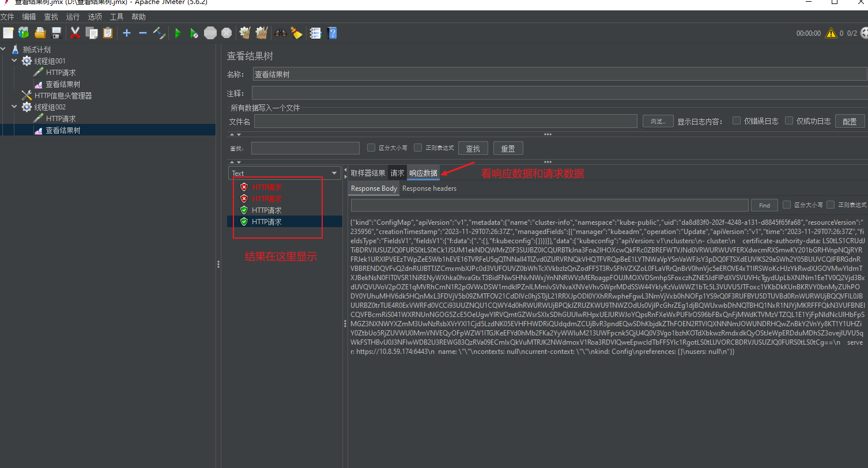
Task: Click the Clear results broom-gear icon
Action: [x=246, y=33]
